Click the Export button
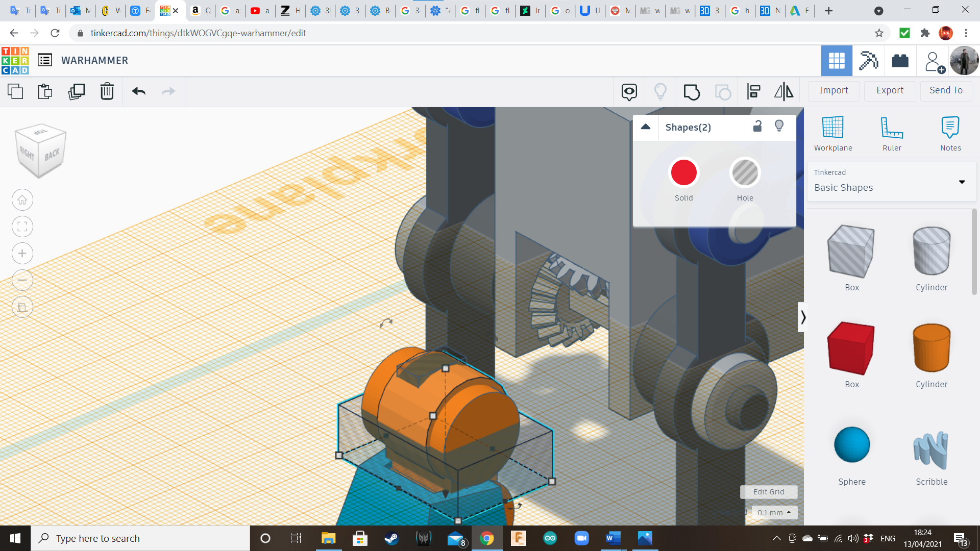The height and width of the screenshot is (551, 980). 890,90
